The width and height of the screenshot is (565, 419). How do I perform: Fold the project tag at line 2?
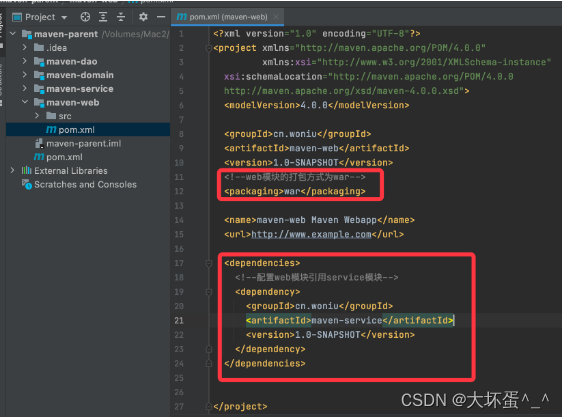pos(209,48)
